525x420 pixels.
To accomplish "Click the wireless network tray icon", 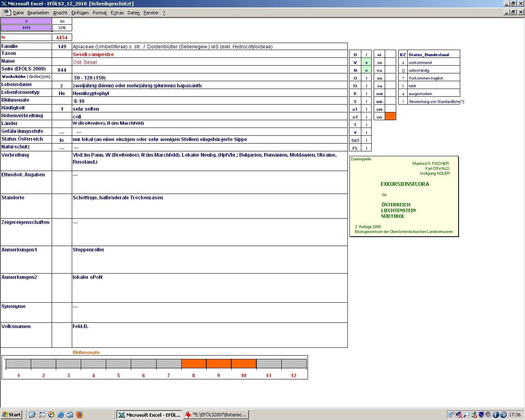I will pos(451,415).
